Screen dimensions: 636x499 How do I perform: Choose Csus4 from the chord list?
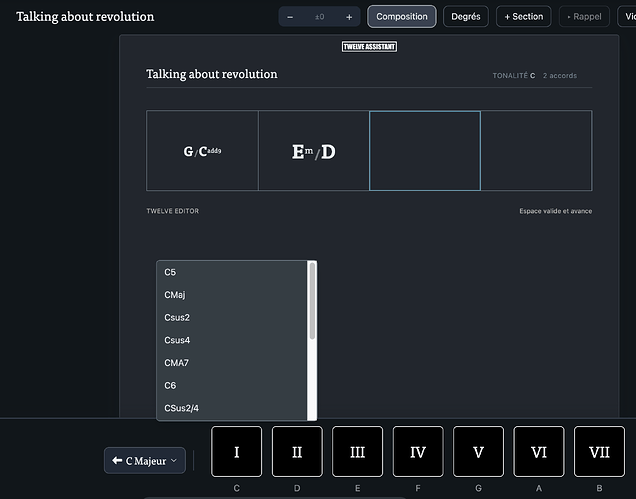[232, 340]
